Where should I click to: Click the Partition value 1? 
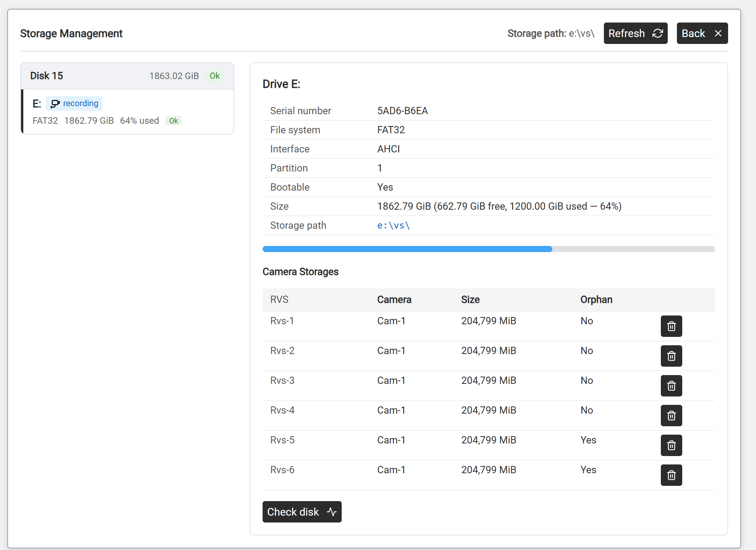(380, 168)
